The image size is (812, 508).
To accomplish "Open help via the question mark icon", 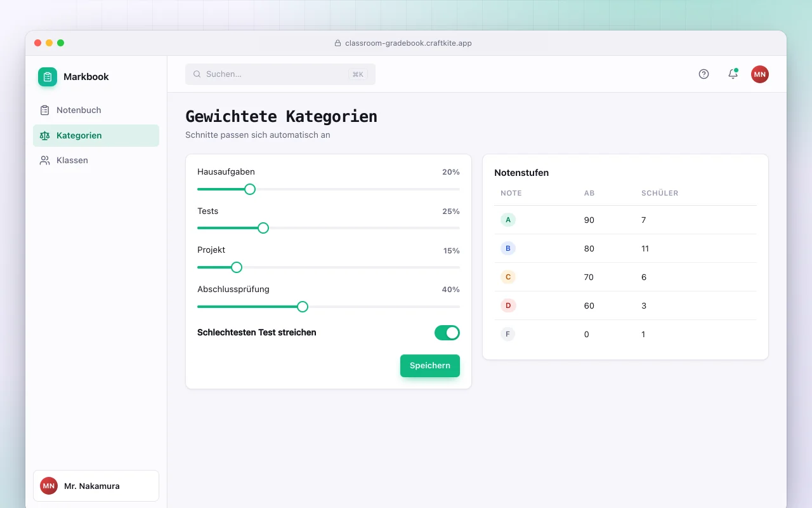I will click(704, 74).
